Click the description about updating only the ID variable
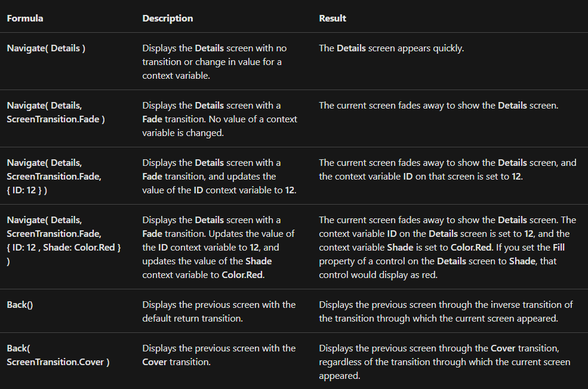The image size is (588, 389). [220, 177]
